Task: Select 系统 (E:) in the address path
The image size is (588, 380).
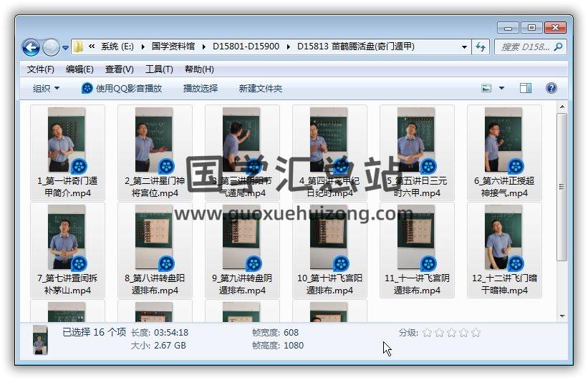Action: pos(117,47)
